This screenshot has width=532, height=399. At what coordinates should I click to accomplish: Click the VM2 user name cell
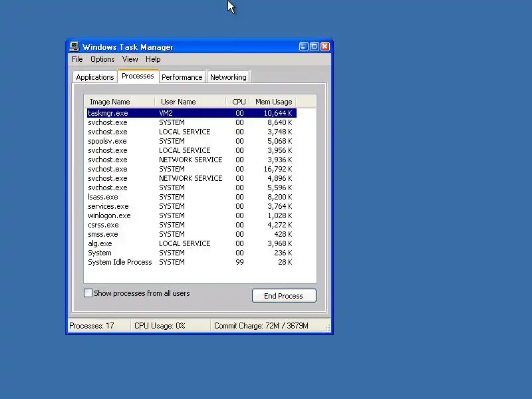166,113
